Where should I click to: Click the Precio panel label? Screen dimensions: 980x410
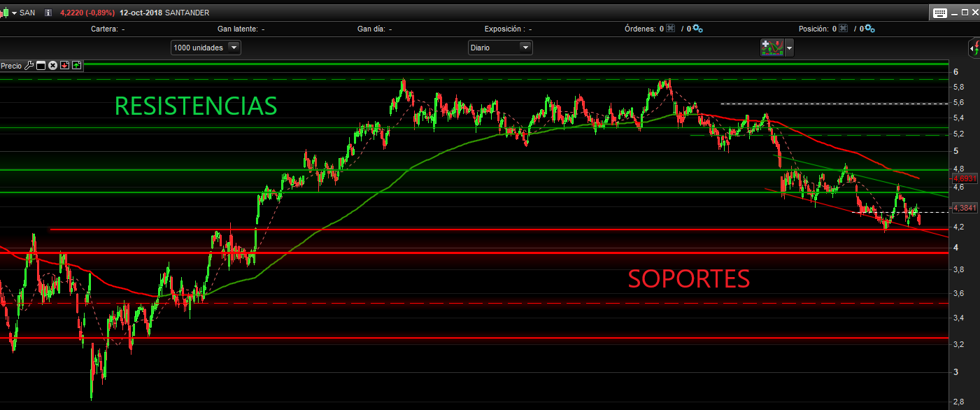pos(11,66)
